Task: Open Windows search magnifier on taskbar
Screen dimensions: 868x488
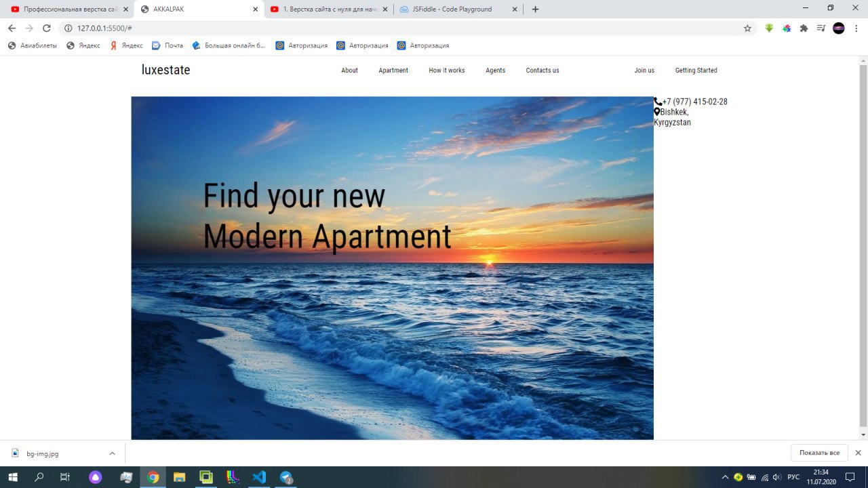Action: coord(39,477)
